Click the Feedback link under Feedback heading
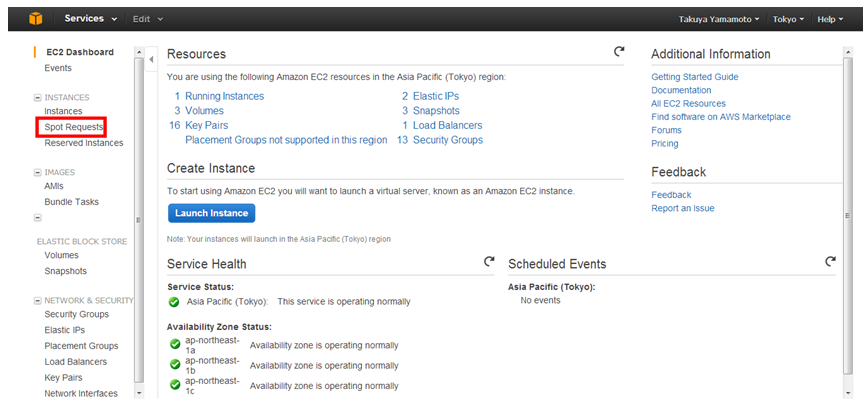The width and height of the screenshot is (863, 410). [671, 195]
